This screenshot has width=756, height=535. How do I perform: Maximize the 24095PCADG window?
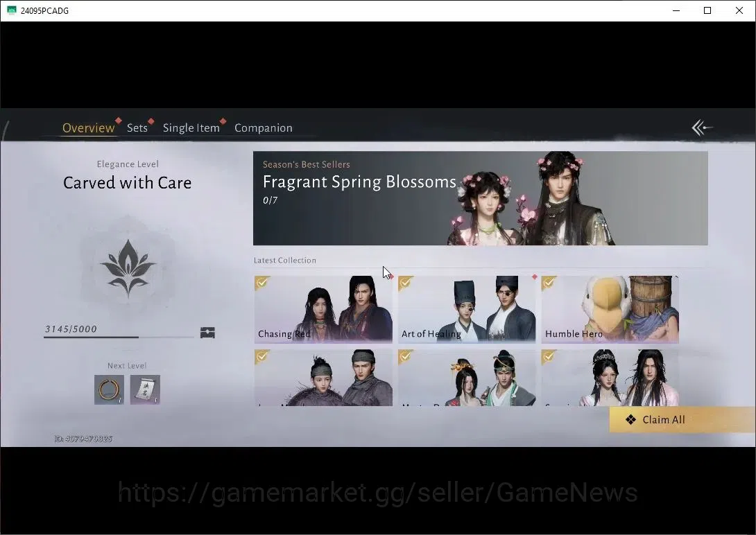click(707, 10)
